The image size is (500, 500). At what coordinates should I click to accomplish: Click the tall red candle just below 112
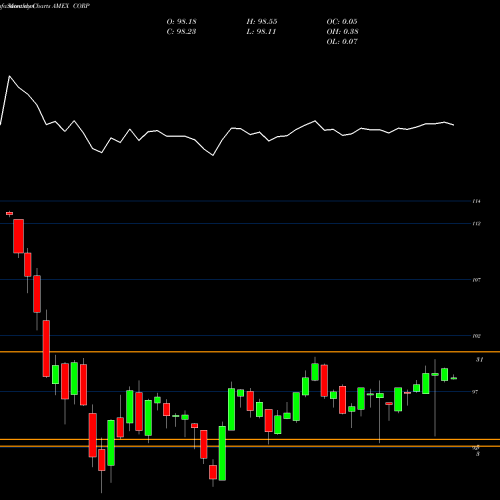[18, 236]
